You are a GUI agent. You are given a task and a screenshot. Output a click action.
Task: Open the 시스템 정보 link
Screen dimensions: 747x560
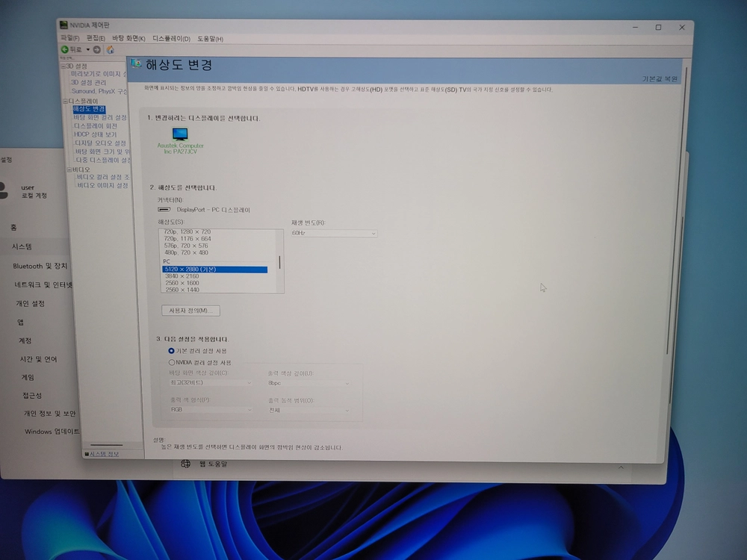point(105,454)
